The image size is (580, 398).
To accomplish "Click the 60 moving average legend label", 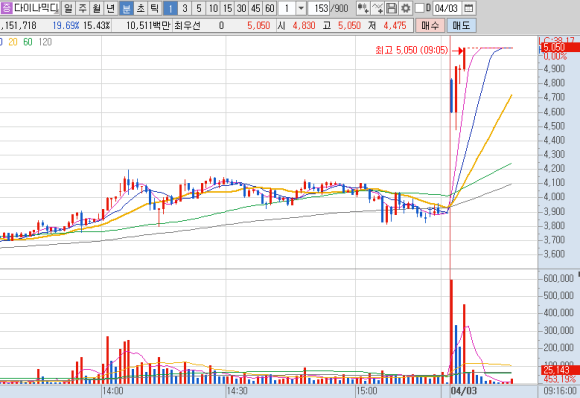I will point(28,42).
